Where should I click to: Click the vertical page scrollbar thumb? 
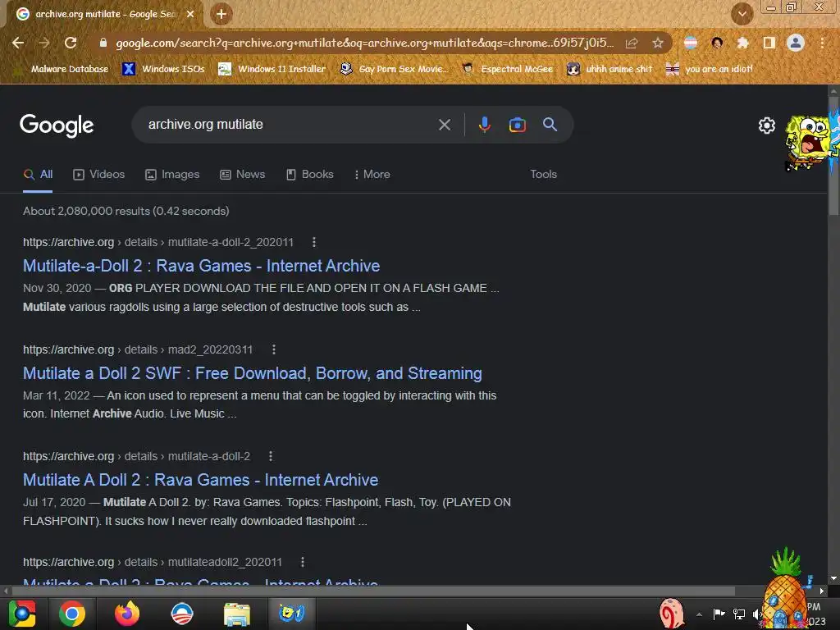tap(833, 157)
